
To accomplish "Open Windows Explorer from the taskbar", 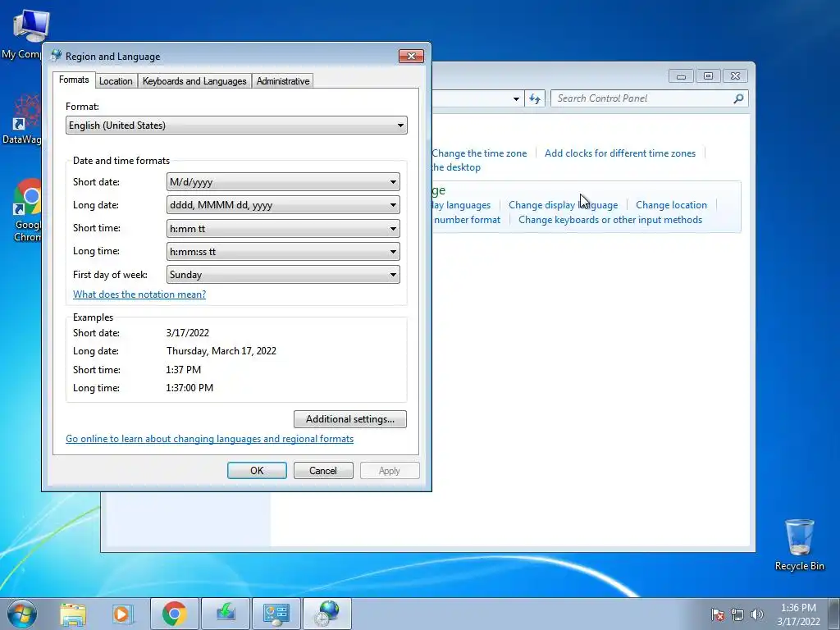I will [73, 614].
